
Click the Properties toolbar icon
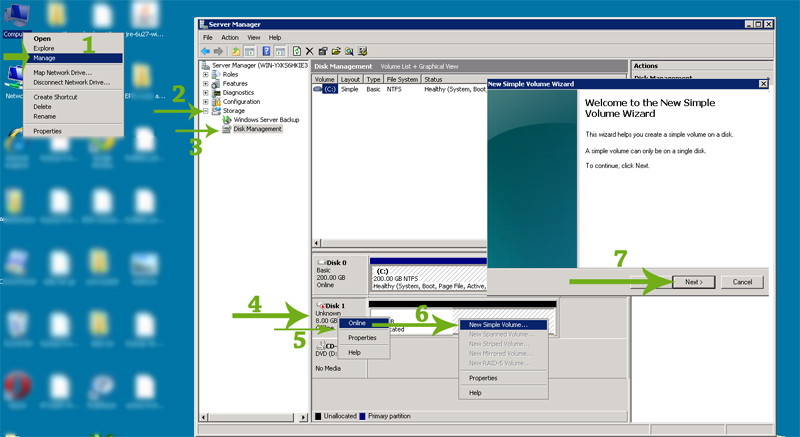coord(322,51)
